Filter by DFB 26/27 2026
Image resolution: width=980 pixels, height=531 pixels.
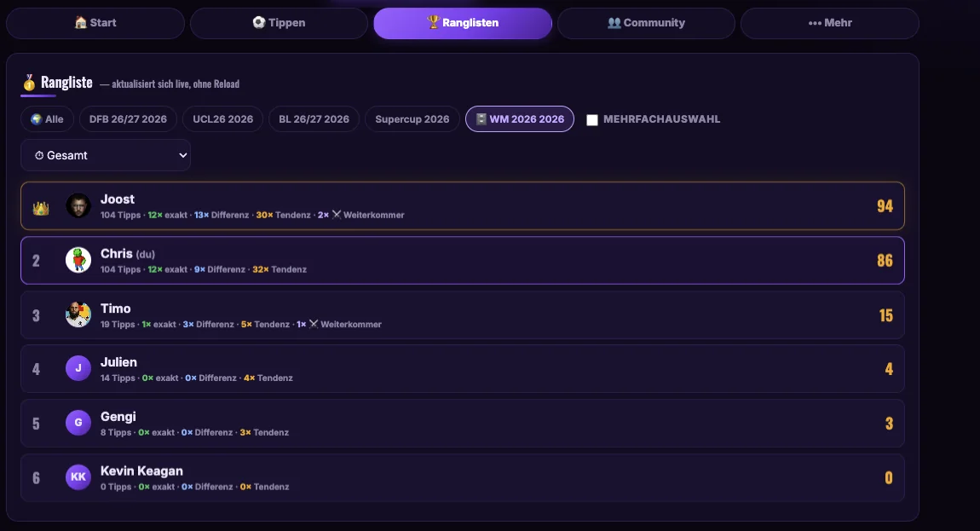[128, 118]
